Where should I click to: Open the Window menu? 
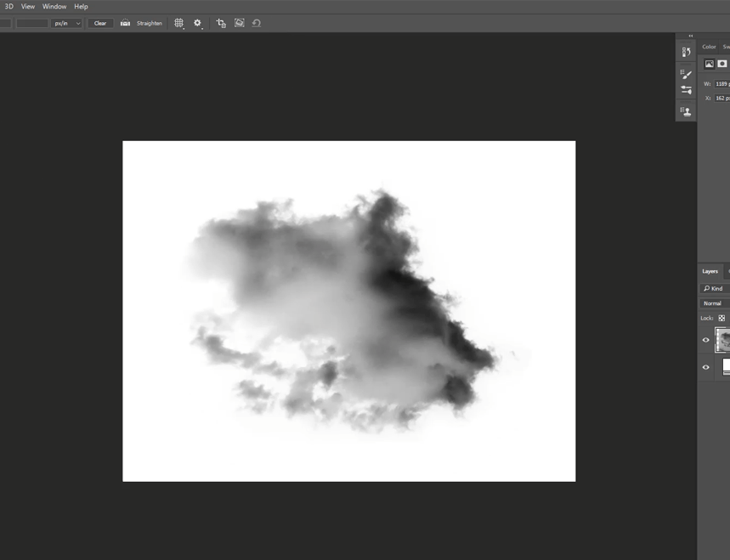[x=54, y=6]
